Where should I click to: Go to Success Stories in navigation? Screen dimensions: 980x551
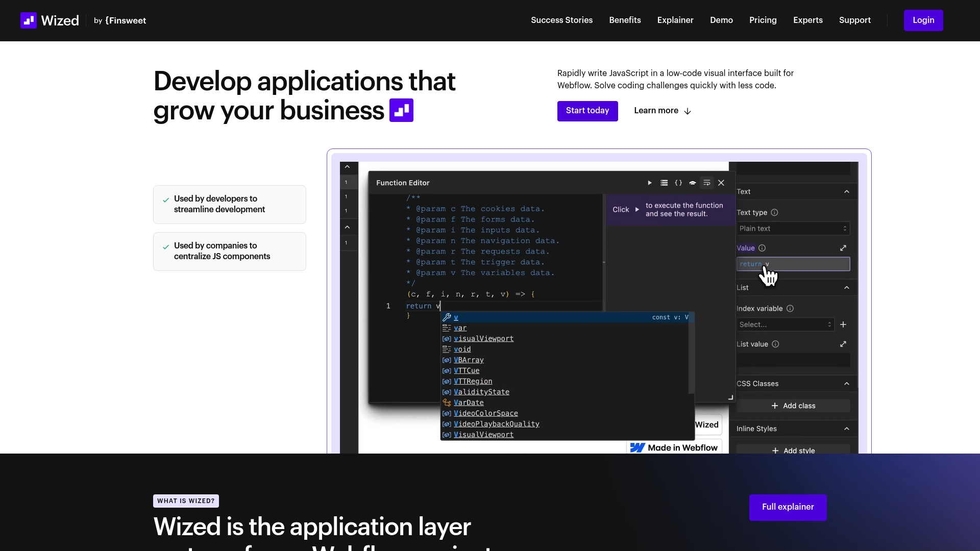(x=561, y=20)
